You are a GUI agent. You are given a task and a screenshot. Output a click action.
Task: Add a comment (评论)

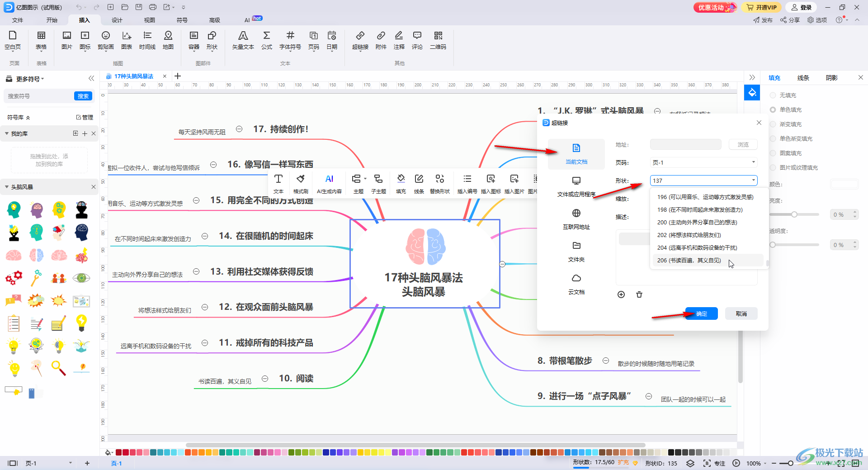pos(417,40)
